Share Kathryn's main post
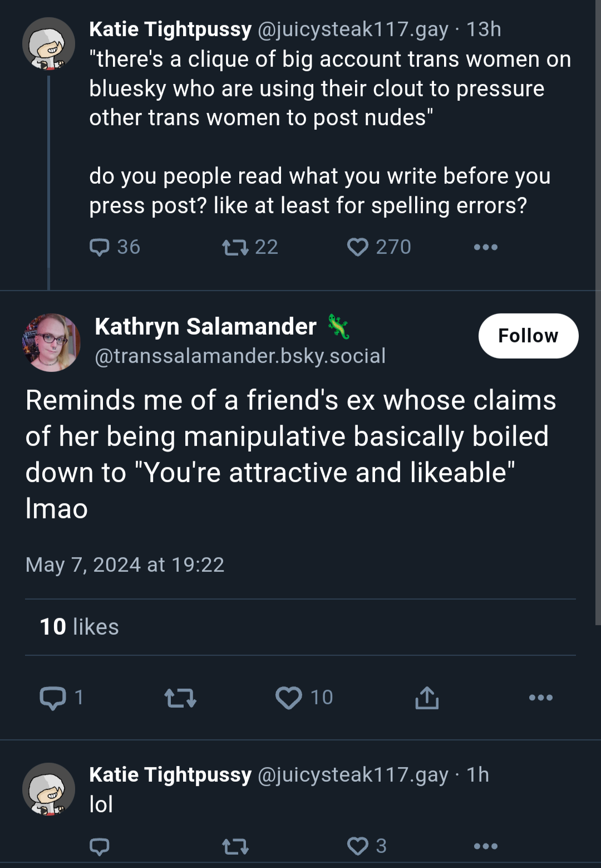 427,698
